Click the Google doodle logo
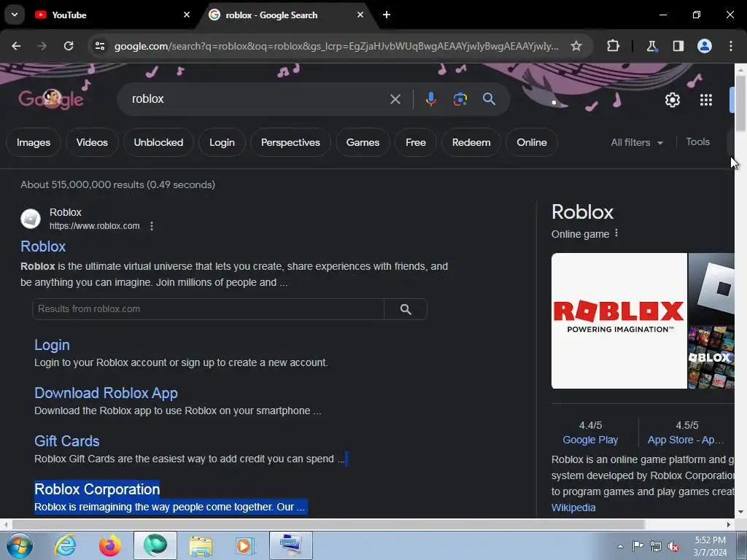The image size is (747, 560). click(x=51, y=99)
